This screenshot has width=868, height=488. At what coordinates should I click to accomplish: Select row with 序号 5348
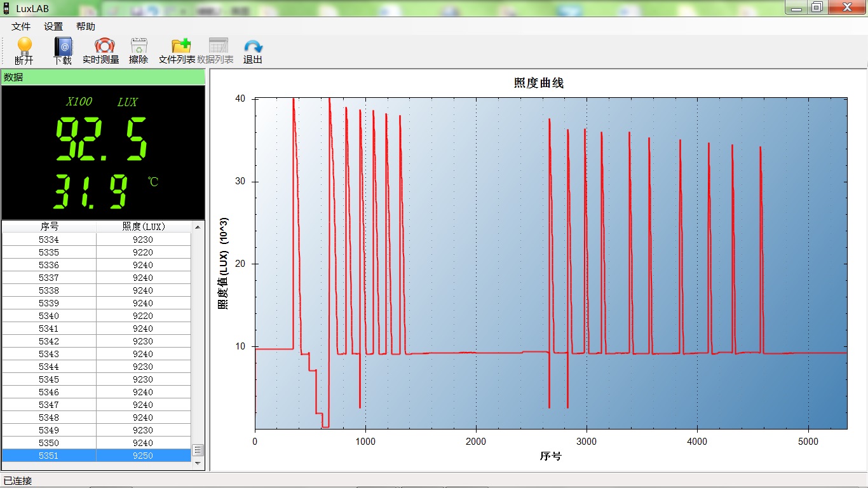tap(97, 417)
